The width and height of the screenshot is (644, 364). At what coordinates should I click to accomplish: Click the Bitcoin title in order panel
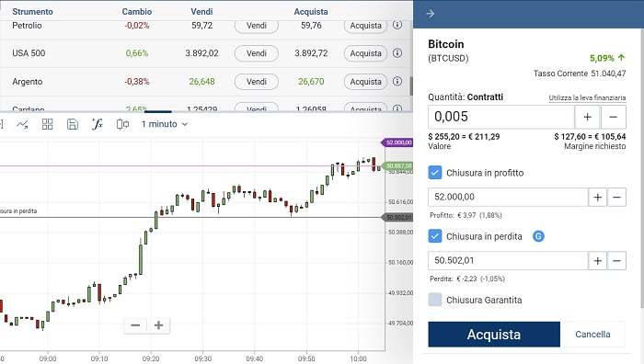click(x=446, y=44)
